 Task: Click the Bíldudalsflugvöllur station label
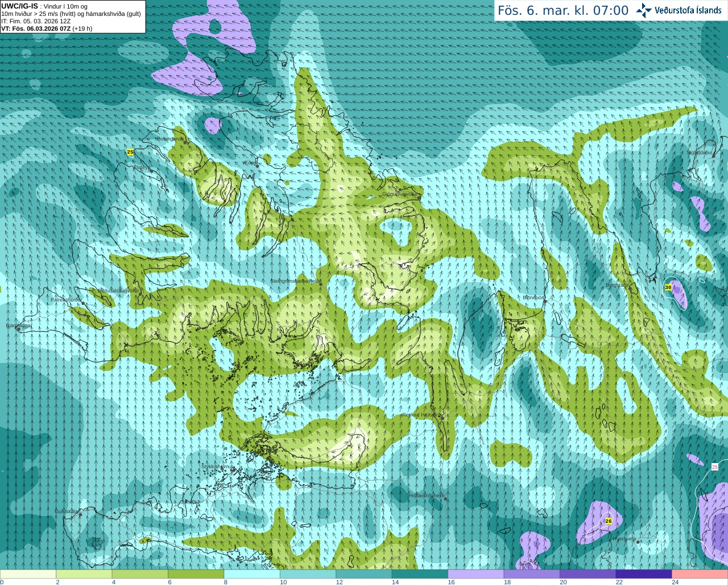tap(119, 290)
